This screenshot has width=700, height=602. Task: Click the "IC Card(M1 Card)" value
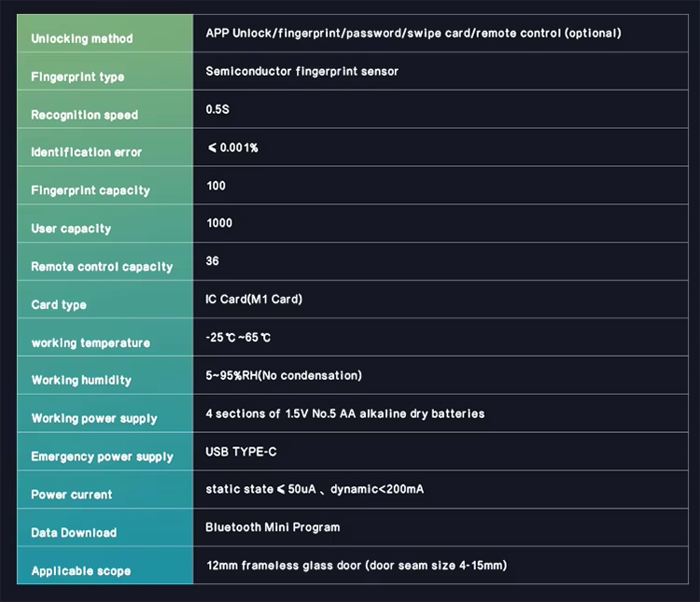click(x=254, y=300)
